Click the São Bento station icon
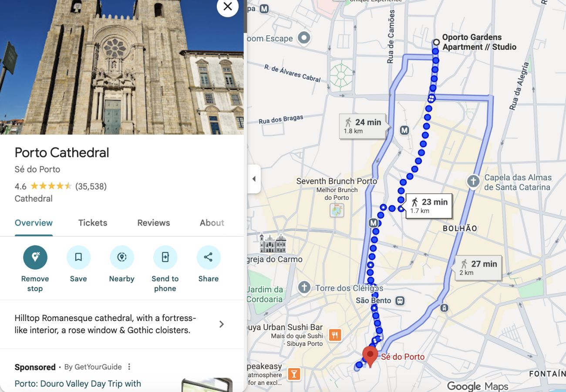This screenshot has height=392, width=566. (x=400, y=301)
